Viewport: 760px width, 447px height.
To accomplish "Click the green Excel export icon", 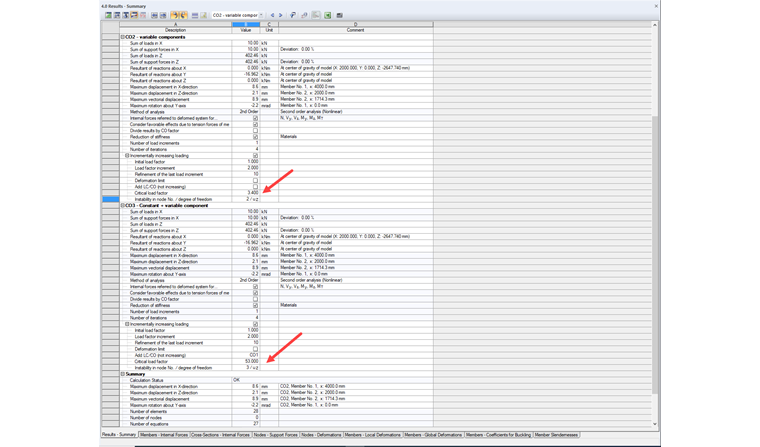I will point(328,15).
